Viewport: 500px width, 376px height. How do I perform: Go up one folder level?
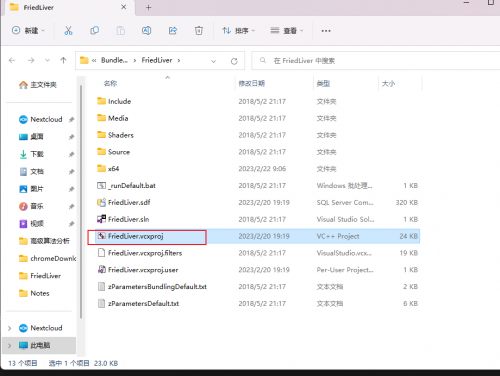click(x=63, y=60)
